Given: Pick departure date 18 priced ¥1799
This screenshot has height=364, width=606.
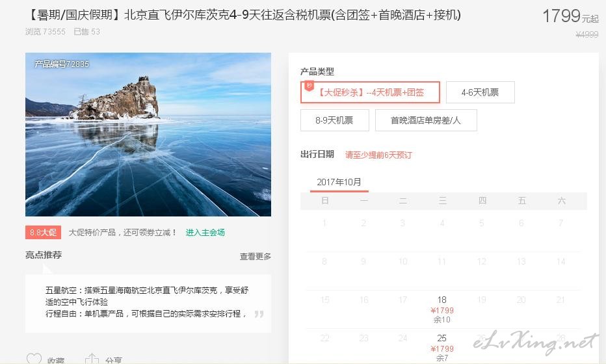Looking at the screenshot, I should (x=441, y=309).
